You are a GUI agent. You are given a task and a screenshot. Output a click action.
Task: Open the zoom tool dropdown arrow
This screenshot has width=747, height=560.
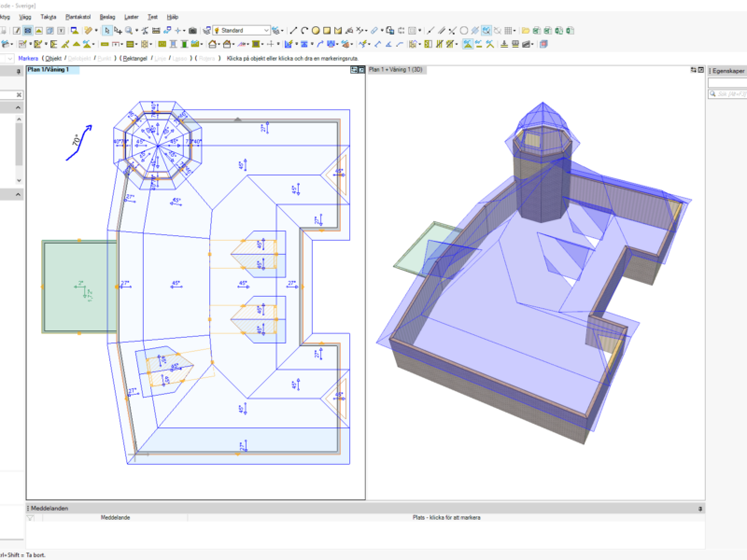point(136,31)
